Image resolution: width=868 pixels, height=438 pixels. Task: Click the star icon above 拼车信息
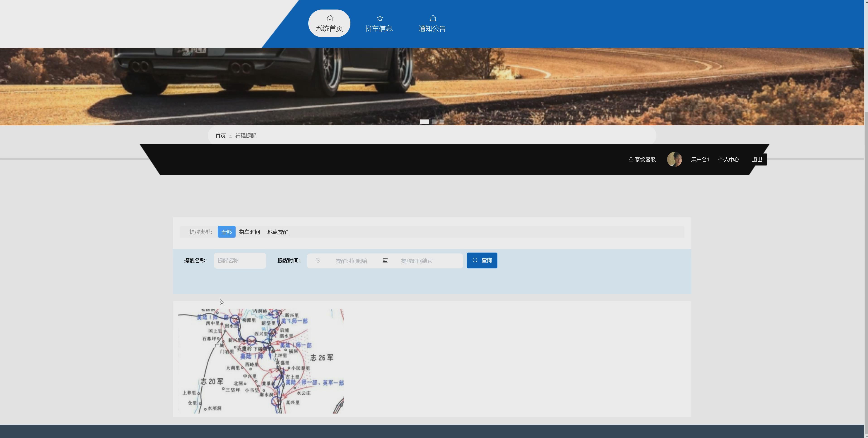pos(379,18)
